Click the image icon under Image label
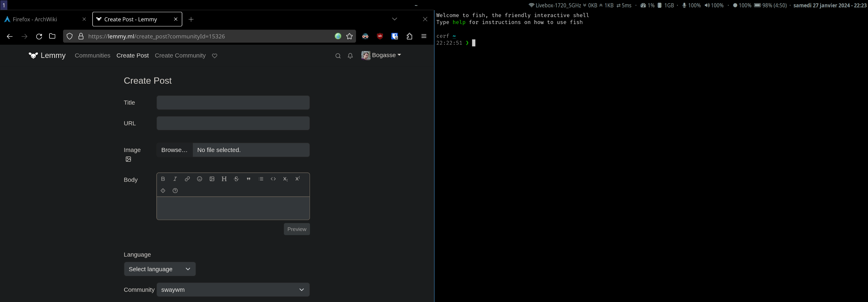 128,159
